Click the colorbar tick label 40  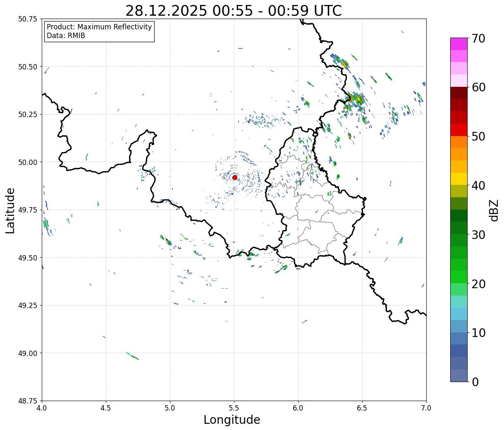point(478,186)
